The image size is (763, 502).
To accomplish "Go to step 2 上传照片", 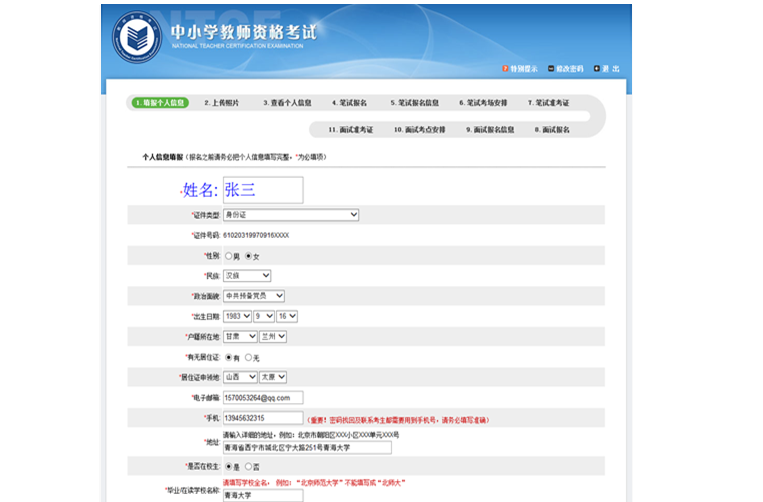I will point(221,103).
